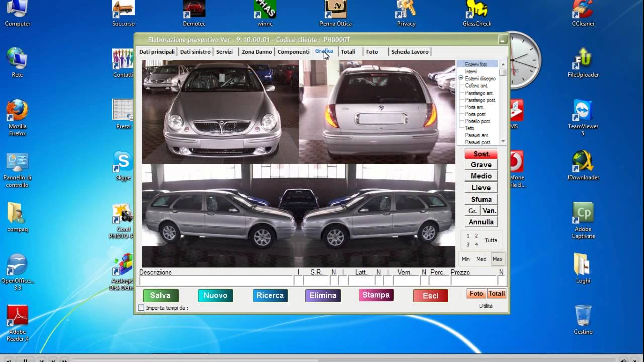Open the Servizi tab
Image resolution: width=644 pixels, height=362 pixels.
pos(225,52)
